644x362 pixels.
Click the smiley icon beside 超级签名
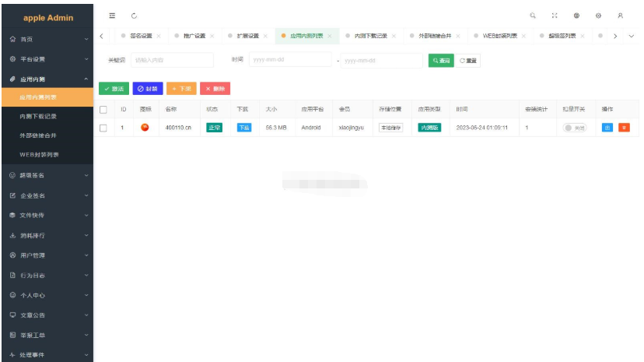[12, 175]
